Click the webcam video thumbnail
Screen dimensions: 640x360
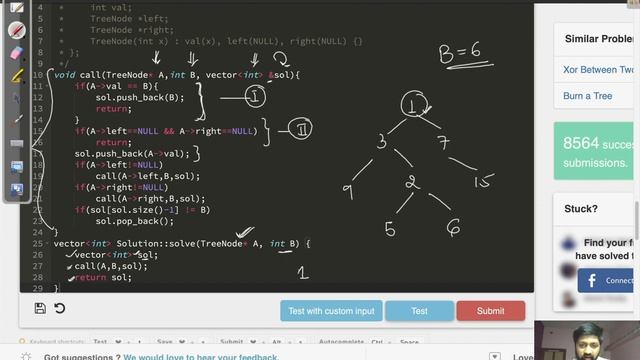[587, 340]
